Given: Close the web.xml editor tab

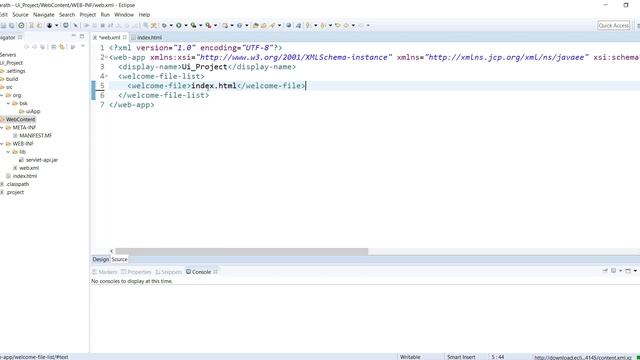Looking at the screenshot, I should [x=124, y=37].
